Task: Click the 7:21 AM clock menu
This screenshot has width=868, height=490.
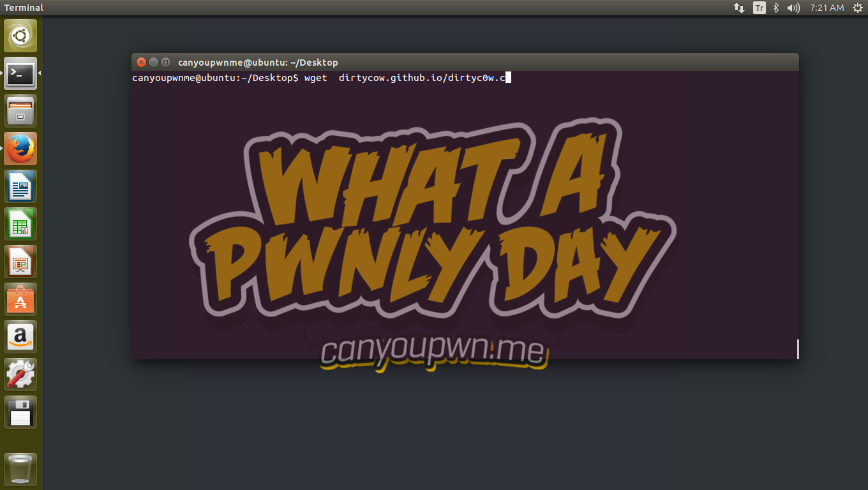Action: [827, 8]
